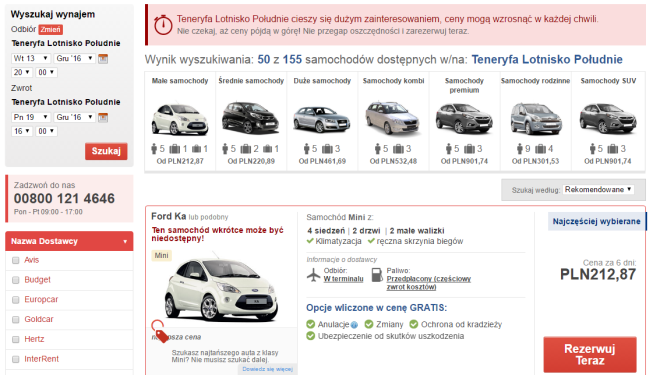Click the ręczna skrzynia biegów checkmark icon
This screenshot has height=375, width=650.
[x=371, y=241]
